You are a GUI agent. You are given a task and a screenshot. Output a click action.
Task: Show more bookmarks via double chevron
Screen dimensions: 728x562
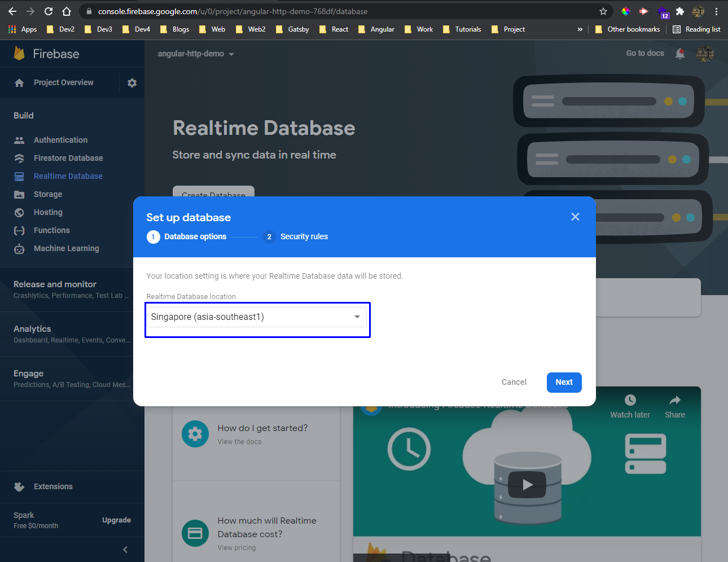(x=580, y=29)
